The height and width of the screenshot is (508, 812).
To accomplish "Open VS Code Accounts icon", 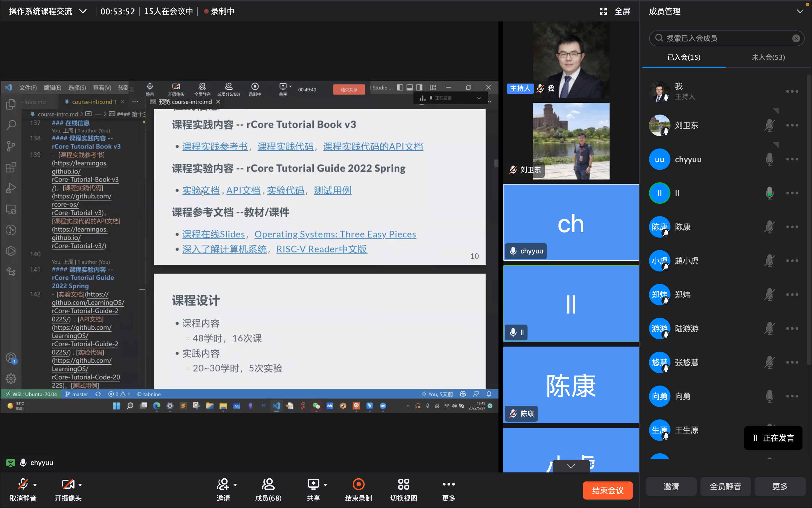I will point(11,358).
